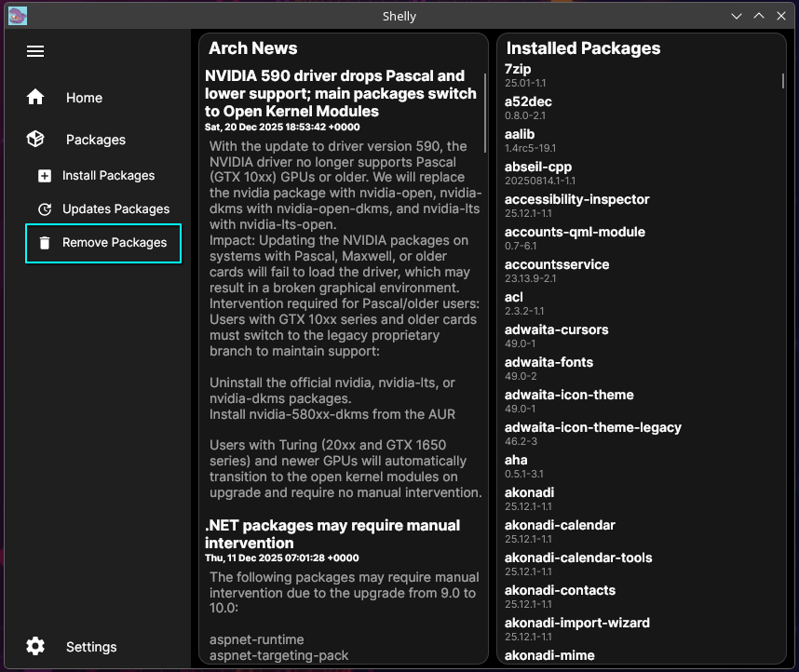Toggle the hamburger menu icon
This screenshot has height=672, width=799.
click(x=35, y=51)
